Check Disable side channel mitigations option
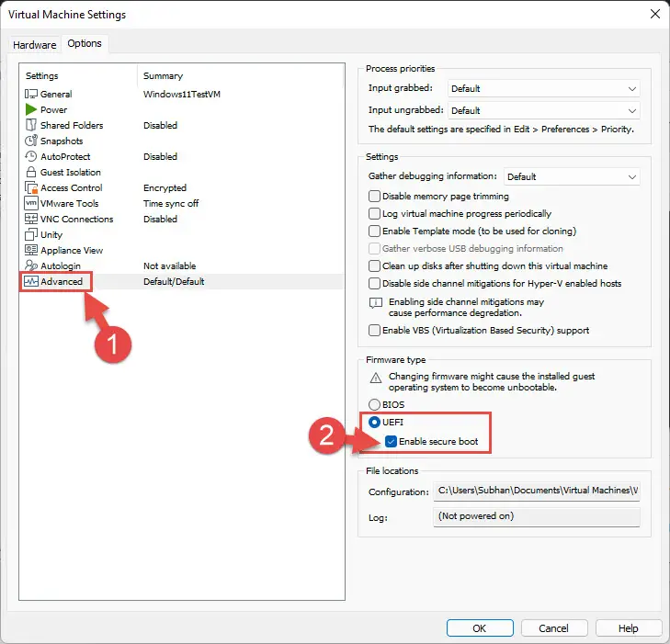This screenshot has width=670, height=644. (374, 284)
